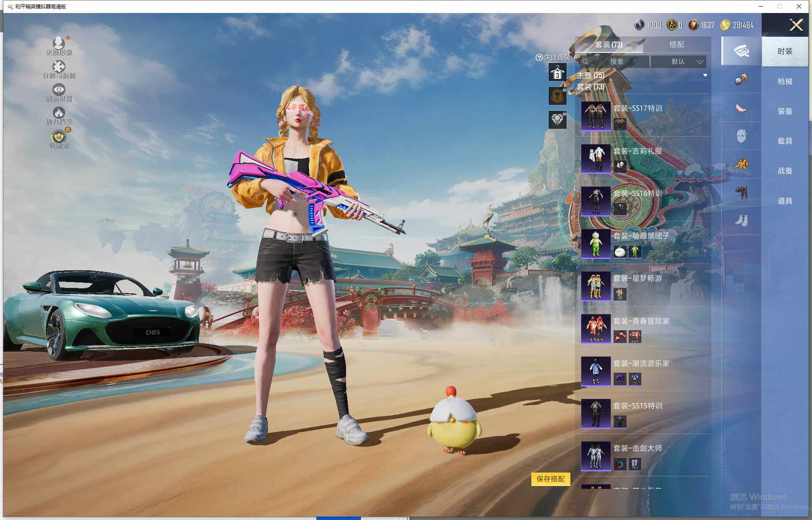Select the hanger quick-outfit slot 3

pos(557,73)
